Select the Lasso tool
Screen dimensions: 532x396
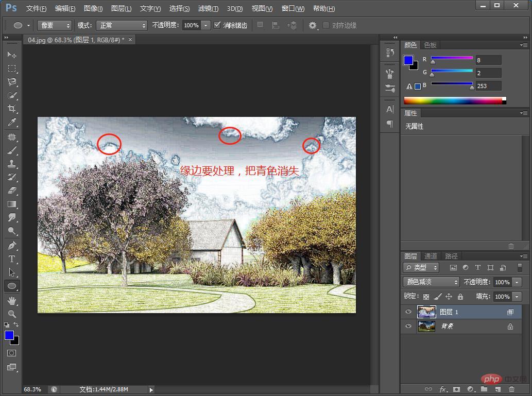click(12, 82)
